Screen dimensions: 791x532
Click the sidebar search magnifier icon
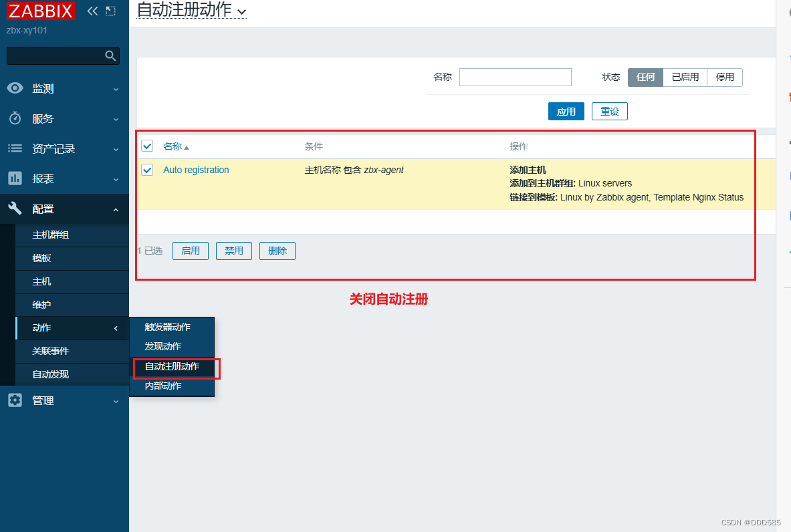pyautogui.click(x=112, y=55)
